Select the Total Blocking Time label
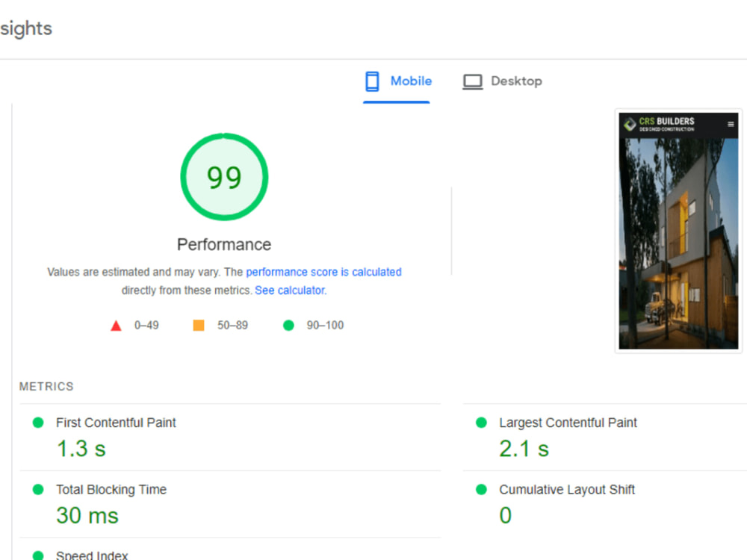This screenshot has height=560, width=747. [x=111, y=490]
